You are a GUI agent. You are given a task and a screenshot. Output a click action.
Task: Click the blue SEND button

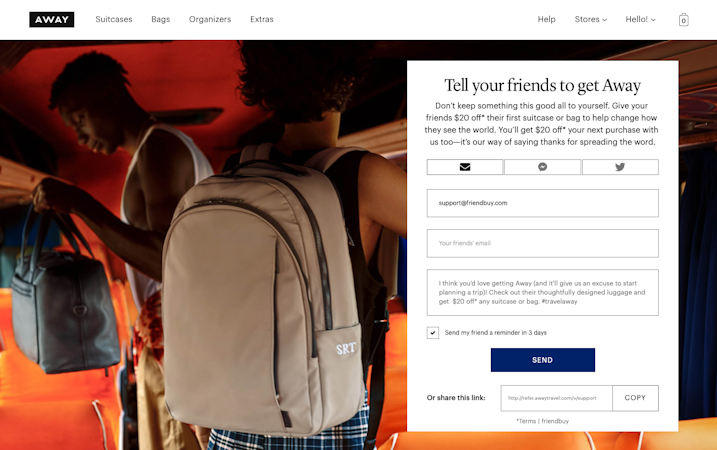[543, 360]
